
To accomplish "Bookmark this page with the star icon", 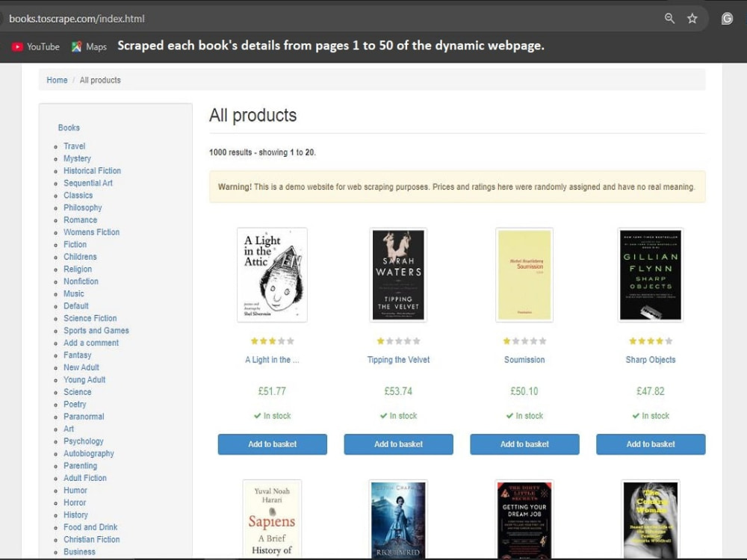I will click(x=692, y=19).
